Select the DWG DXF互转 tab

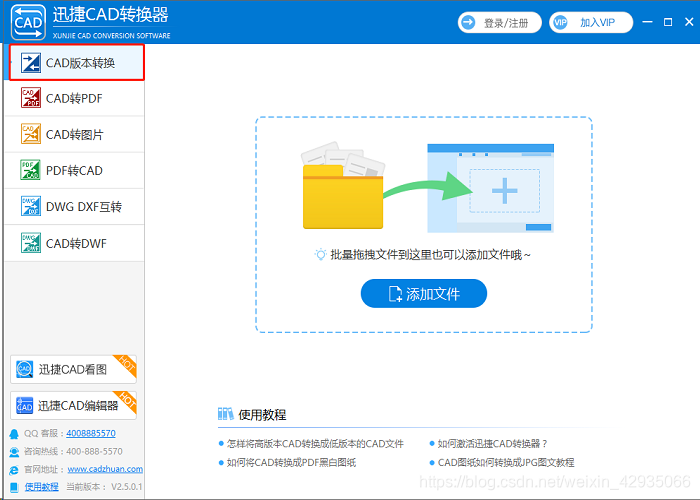click(74, 207)
